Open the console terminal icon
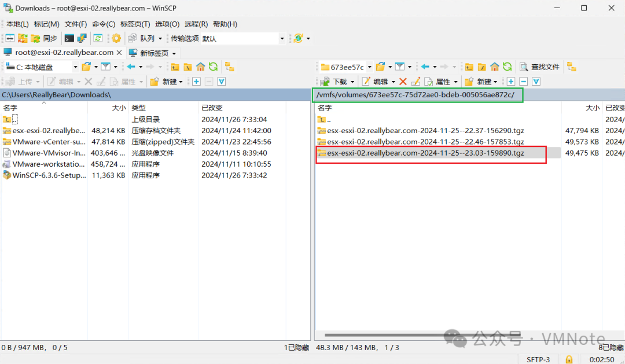Image resolution: width=625 pixels, height=364 pixels. coord(69,38)
